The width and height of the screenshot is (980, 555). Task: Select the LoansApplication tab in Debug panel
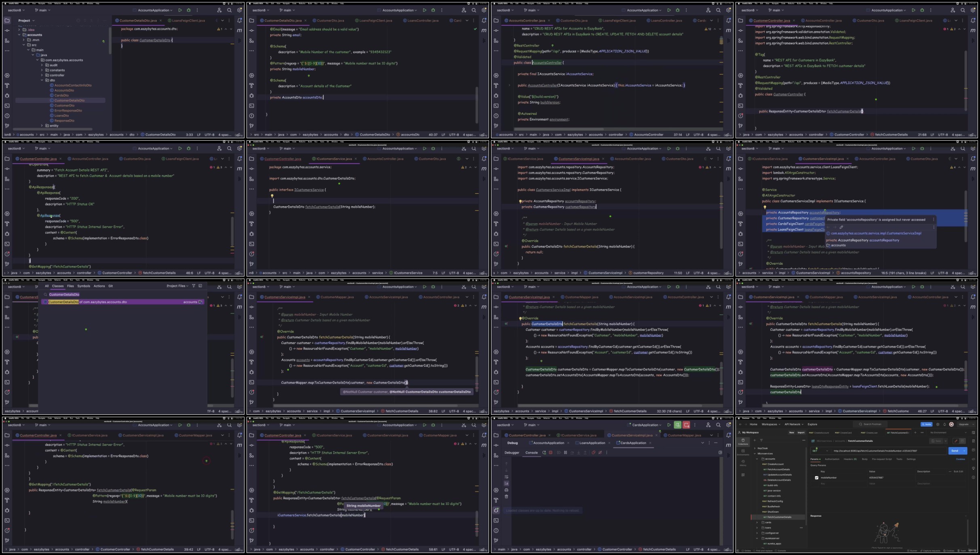click(592, 443)
